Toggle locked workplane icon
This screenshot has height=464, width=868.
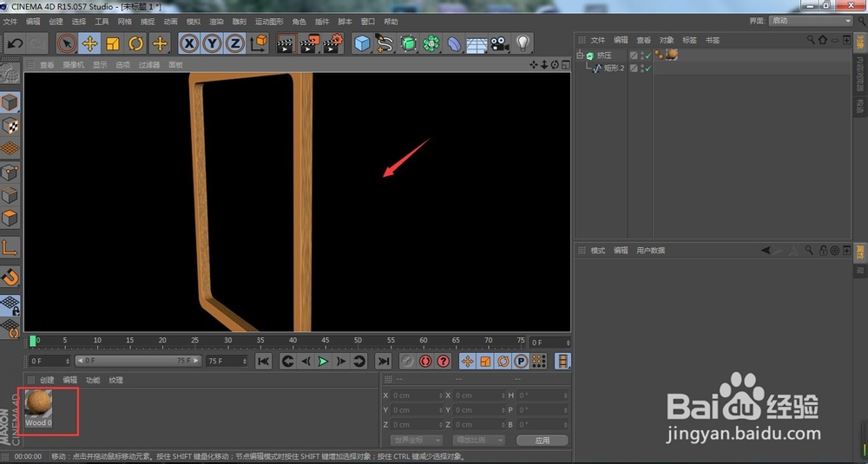(10, 305)
